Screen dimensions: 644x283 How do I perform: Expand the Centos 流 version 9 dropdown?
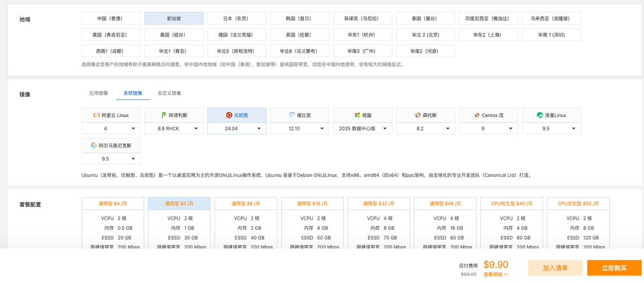[x=488, y=128]
